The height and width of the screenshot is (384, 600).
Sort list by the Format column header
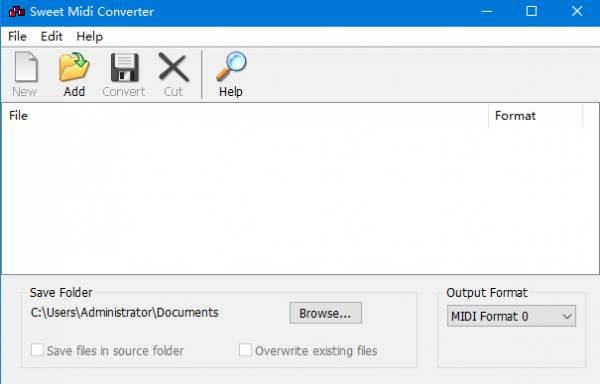click(535, 116)
